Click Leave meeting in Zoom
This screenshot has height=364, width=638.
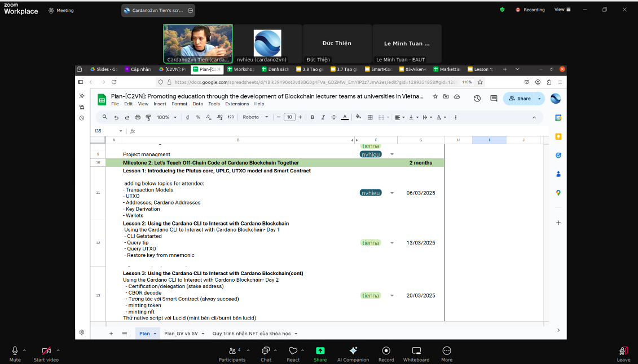click(623, 353)
